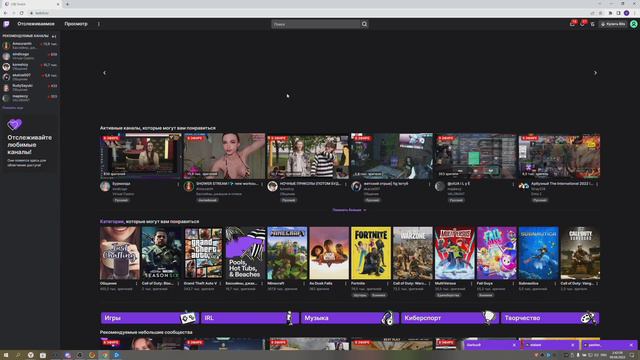Screen dimensions: 640x360
Task: Click the Игры category button
Action: [149, 318]
